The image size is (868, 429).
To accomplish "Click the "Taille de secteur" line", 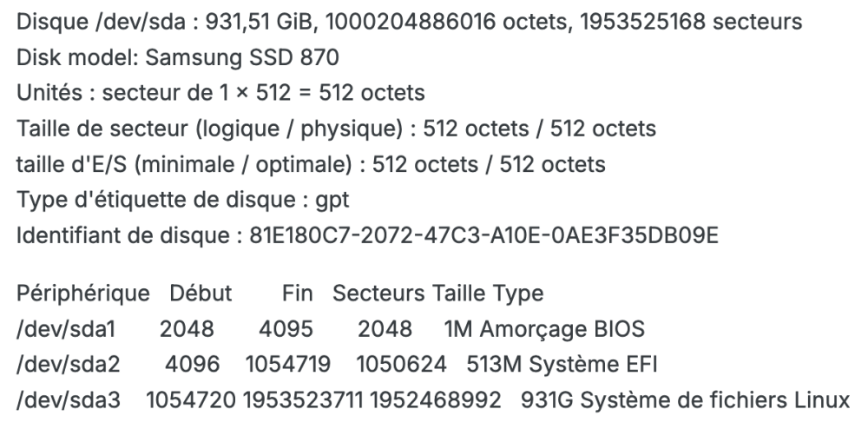I will (333, 127).
